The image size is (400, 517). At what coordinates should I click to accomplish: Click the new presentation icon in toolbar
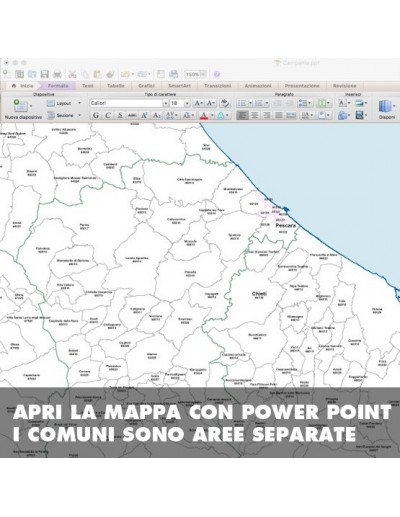pyautogui.click(x=6, y=74)
